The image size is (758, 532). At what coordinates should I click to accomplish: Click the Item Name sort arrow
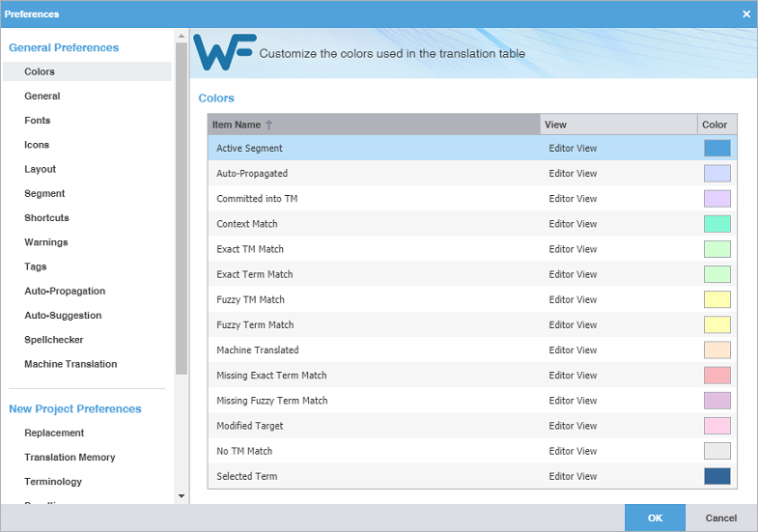tap(269, 125)
